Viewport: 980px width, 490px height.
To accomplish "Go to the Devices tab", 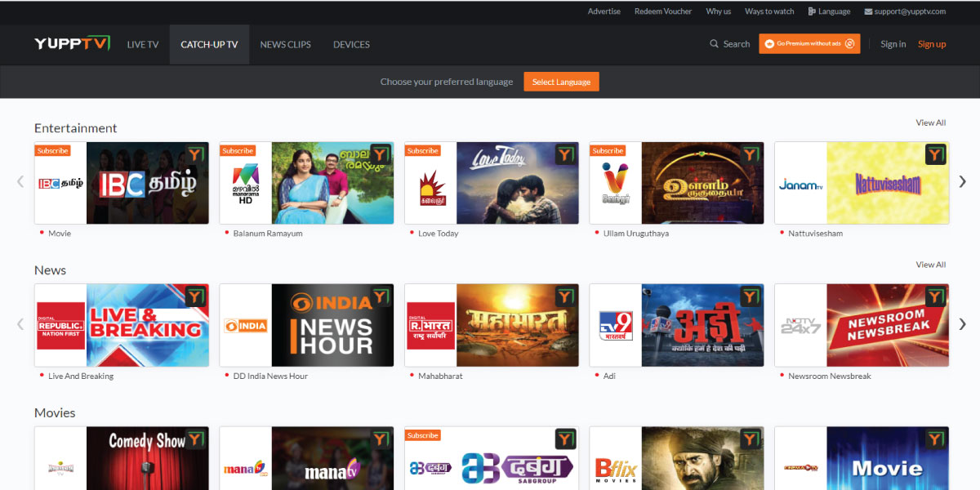I will pos(351,44).
